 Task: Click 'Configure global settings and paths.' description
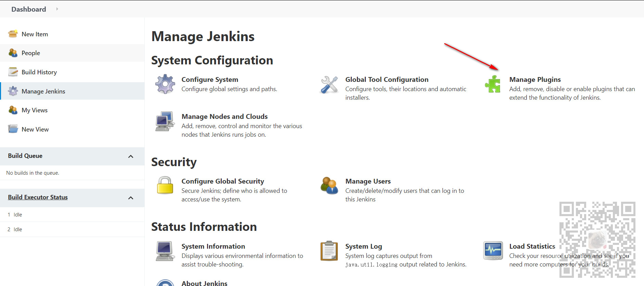tap(229, 89)
